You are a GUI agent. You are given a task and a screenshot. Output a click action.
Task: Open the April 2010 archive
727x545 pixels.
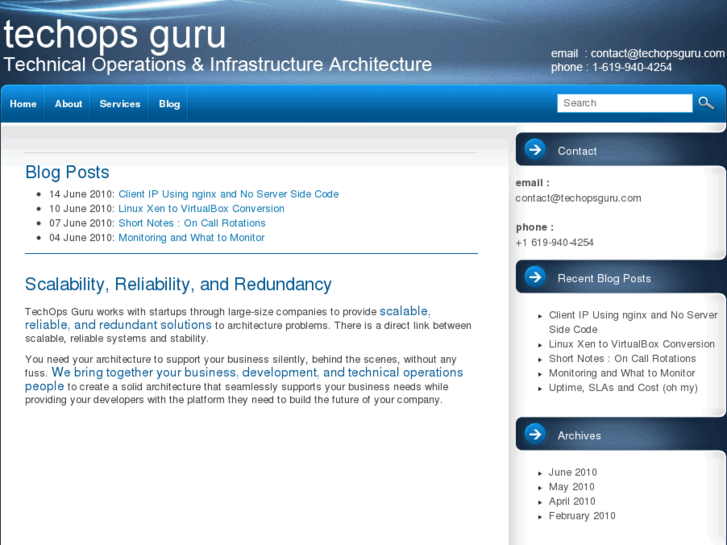[572, 501]
